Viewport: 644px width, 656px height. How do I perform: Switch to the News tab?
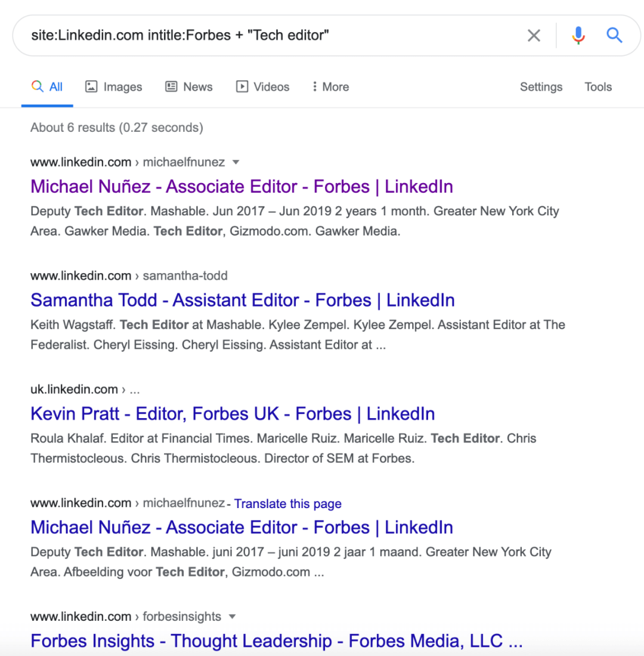click(188, 87)
